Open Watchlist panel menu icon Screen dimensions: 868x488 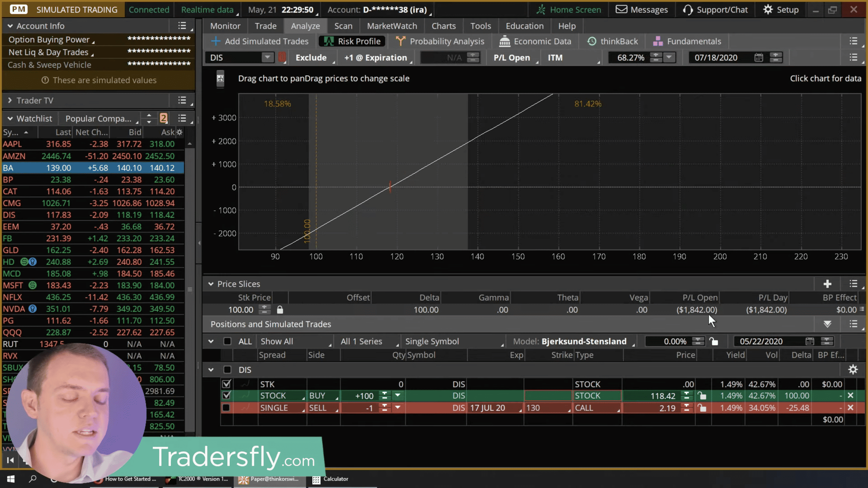click(182, 119)
